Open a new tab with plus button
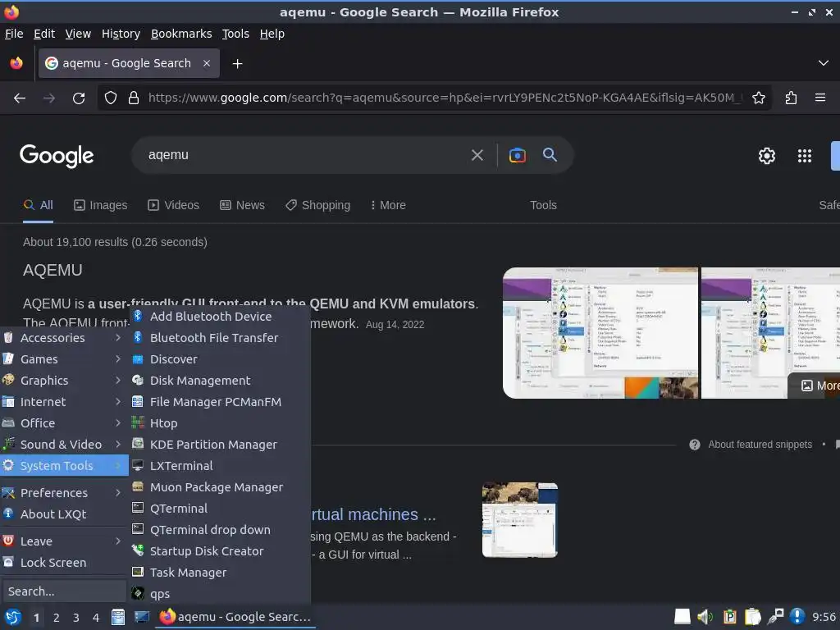This screenshot has width=840, height=630. (x=237, y=64)
